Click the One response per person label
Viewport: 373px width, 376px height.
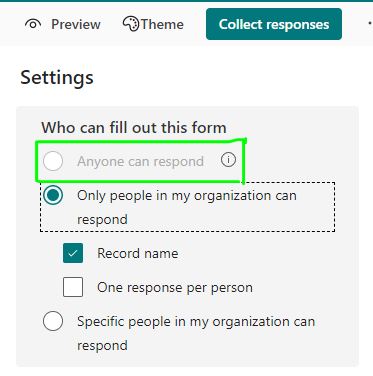pyautogui.click(x=175, y=288)
